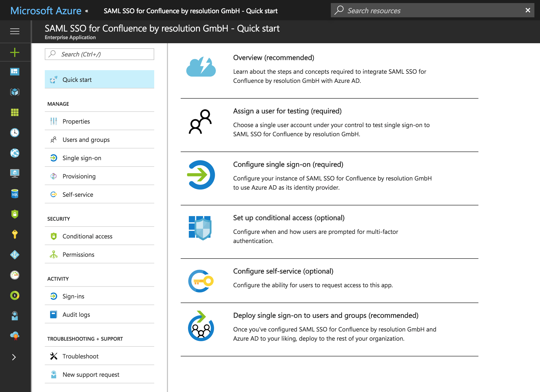Open the Dashboard icon in sidebar
The height and width of the screenshot is (392, 540).
pos(15,72)
